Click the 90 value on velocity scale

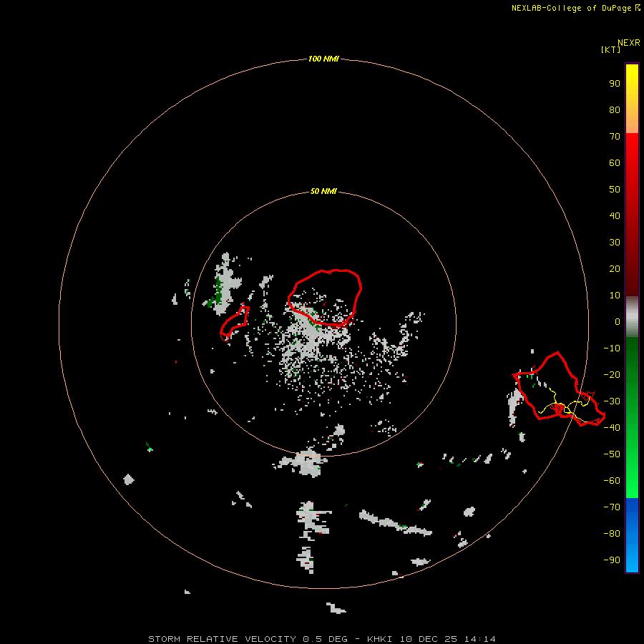[615, 84]
